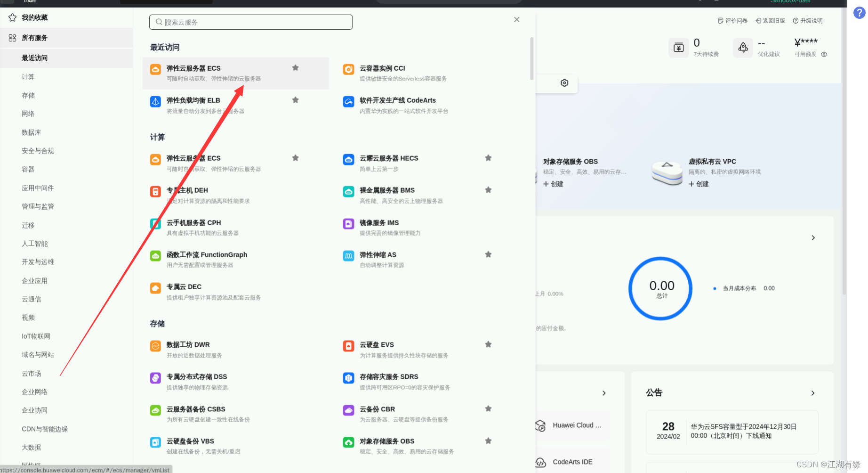
Task: Click the service list vertical scrollbar
Action: pyautogui.click(x=531, y=59)
